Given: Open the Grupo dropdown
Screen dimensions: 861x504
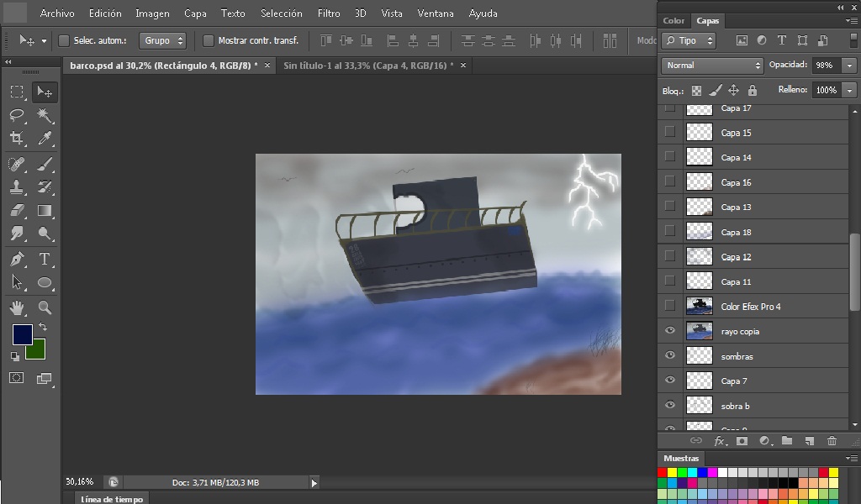Looking at the screenshot, I should (163, 40).
